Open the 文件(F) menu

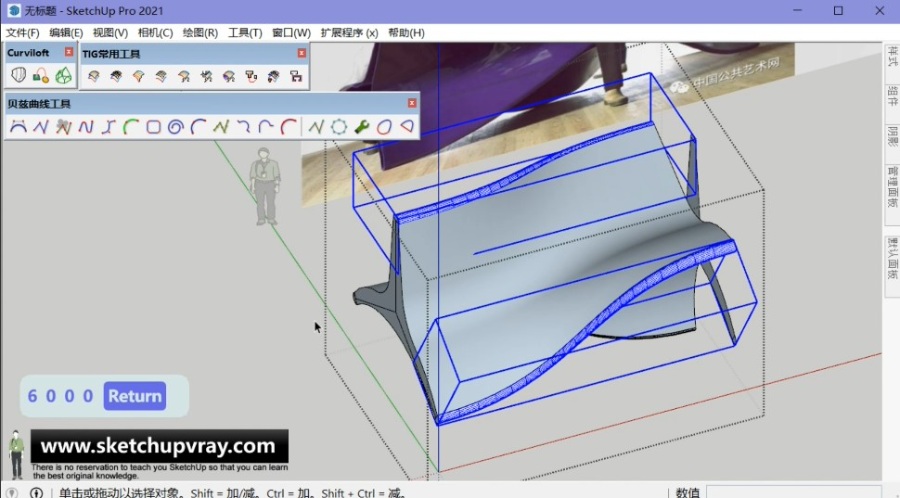pos(22,33)
